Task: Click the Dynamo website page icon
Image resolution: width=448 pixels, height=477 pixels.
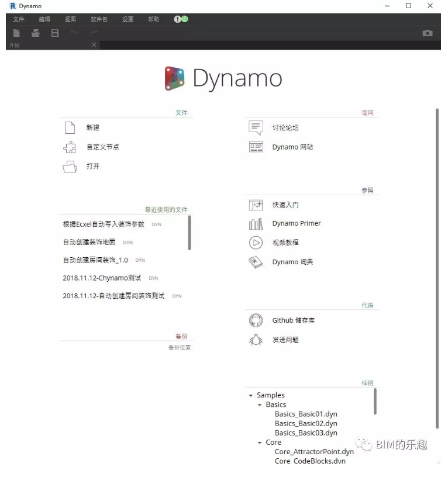Action: (x=256, y=147)
